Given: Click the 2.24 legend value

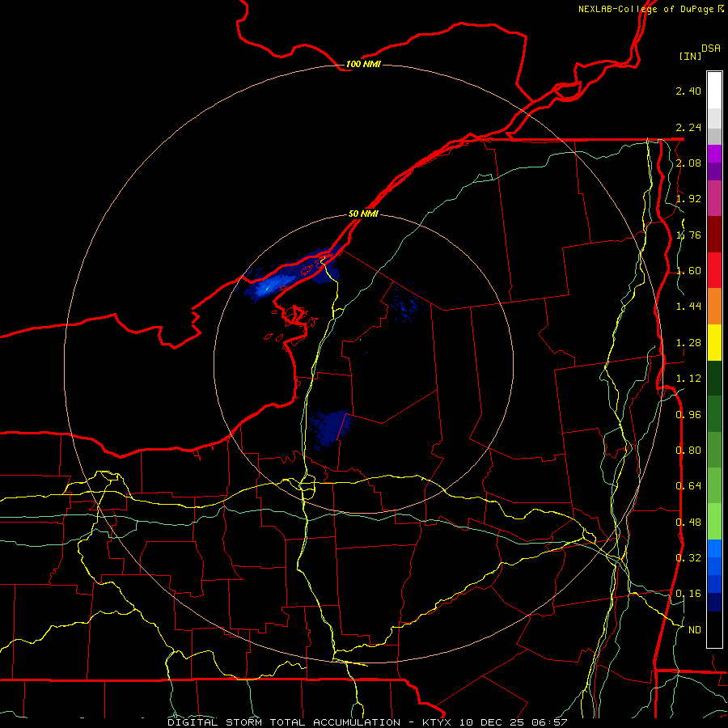Looking at the screenshot, I should 688,127.
